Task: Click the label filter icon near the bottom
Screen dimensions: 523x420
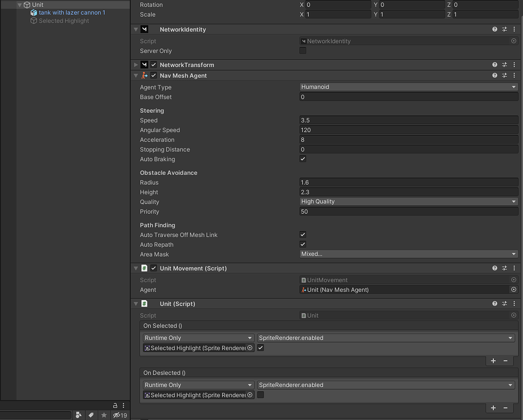Action: 91,415
